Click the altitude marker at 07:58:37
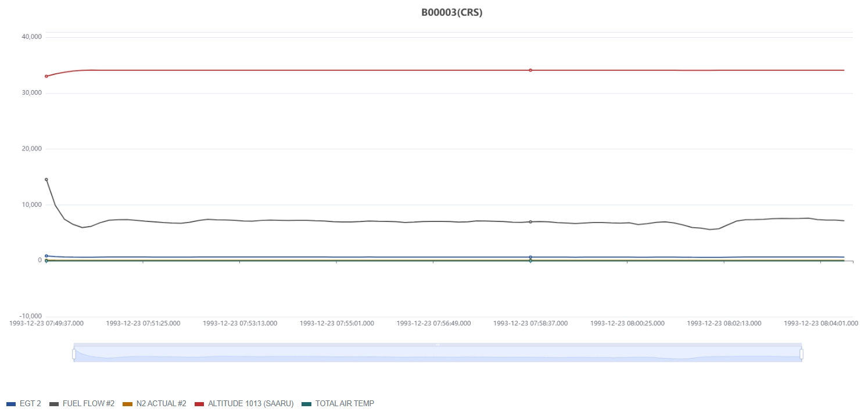This screenshot has width=868, height=412. pos(530,70)
